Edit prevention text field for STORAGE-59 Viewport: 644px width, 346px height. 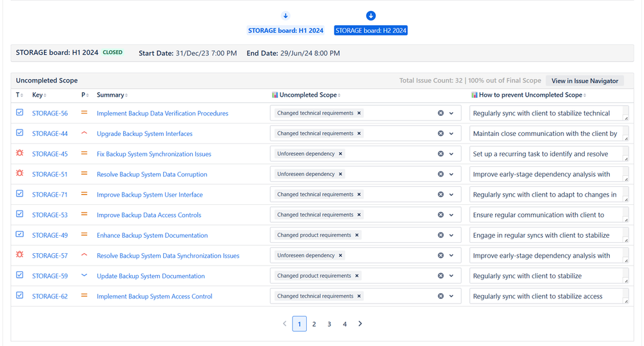(549, 276)
